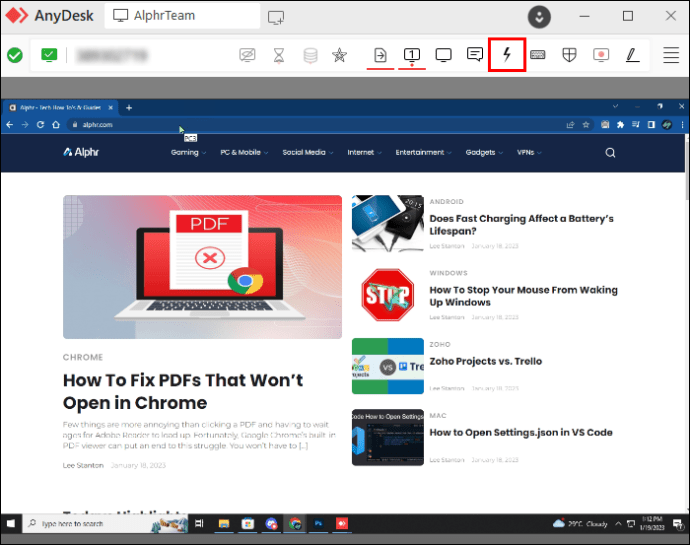Expand the Gaming dropdown on Alphr

click(x=188, y=152)
